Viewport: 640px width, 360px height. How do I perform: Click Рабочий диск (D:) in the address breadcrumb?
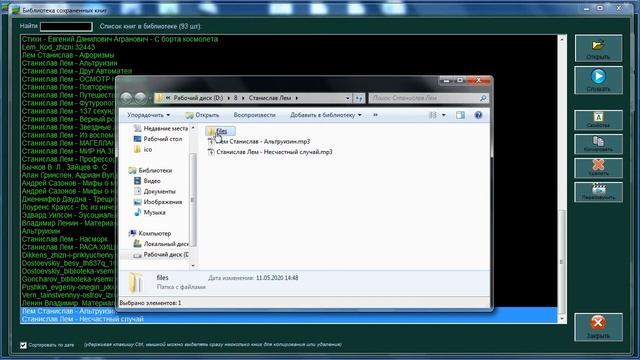pos(198,98)
